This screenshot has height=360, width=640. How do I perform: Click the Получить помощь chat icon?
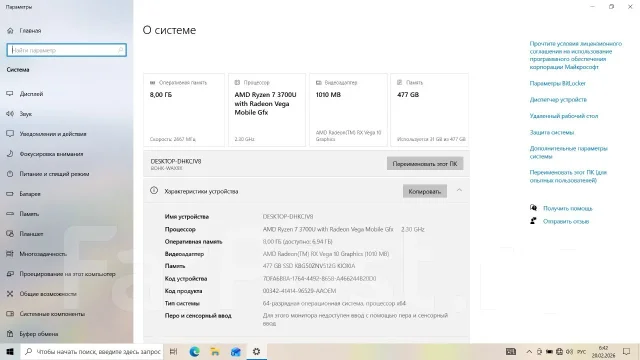[533, 208]
